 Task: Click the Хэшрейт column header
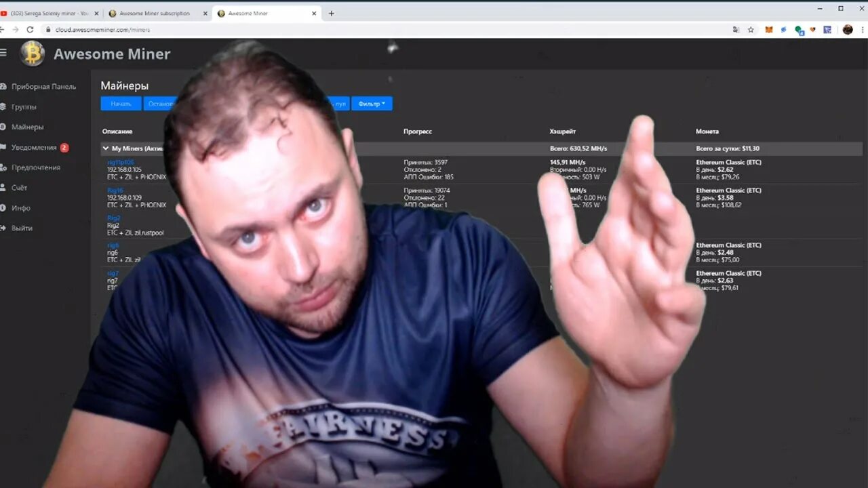pyautogui.click(x=563, y=131)
